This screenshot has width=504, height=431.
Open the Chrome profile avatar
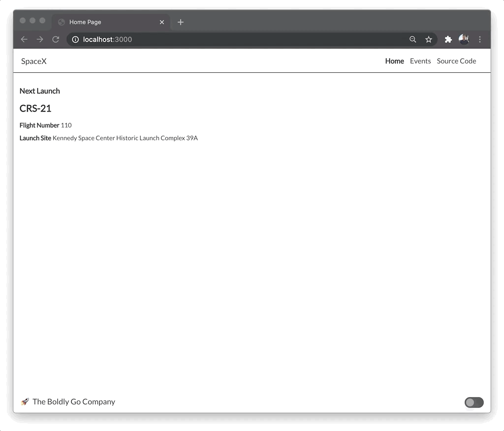[x=464, y=39]
